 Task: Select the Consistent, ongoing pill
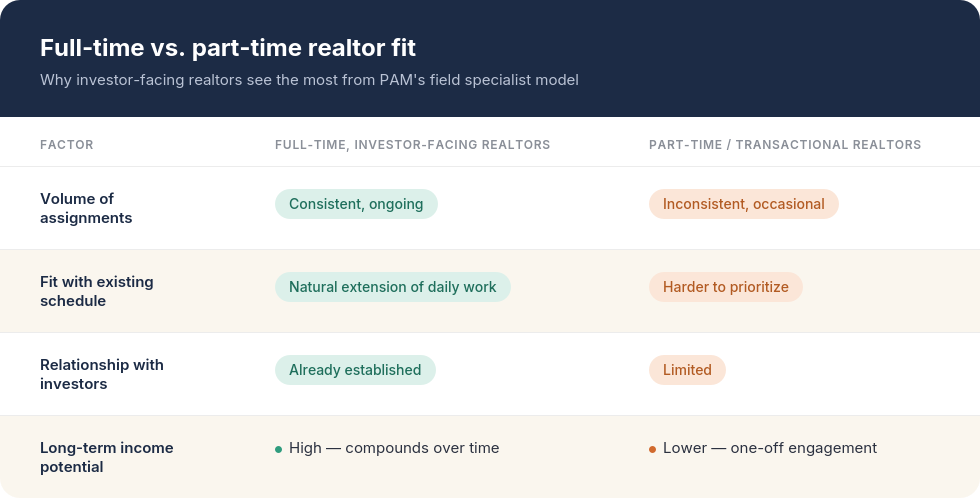click(356, 204)
